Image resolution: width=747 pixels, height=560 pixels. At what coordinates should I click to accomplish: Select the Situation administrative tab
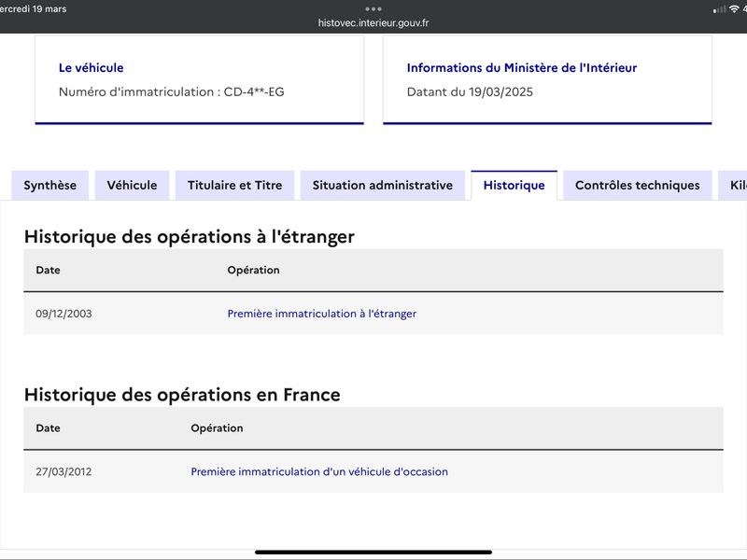(x=383, y=185)
